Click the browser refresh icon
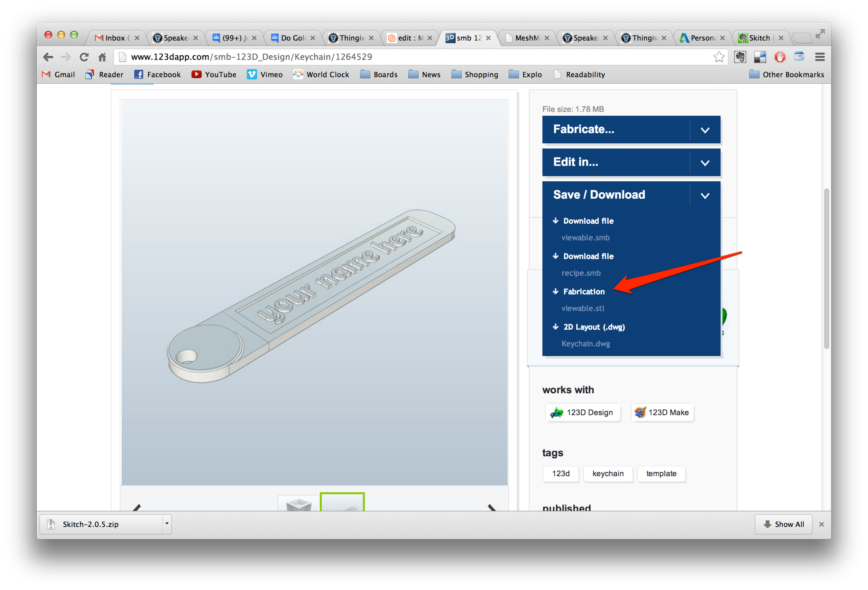The height and width of the screenshot is (590, 868). (86, 58)
